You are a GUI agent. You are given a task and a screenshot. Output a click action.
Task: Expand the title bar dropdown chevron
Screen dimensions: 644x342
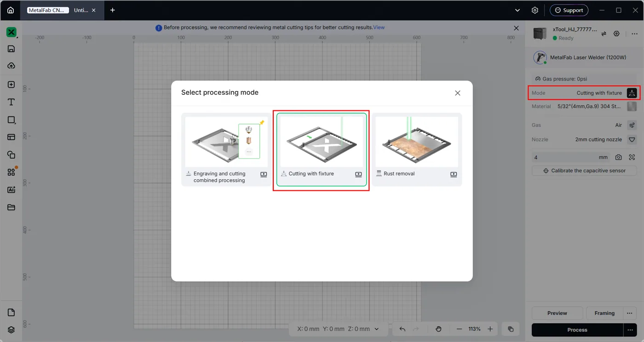[x=517, y=10]
